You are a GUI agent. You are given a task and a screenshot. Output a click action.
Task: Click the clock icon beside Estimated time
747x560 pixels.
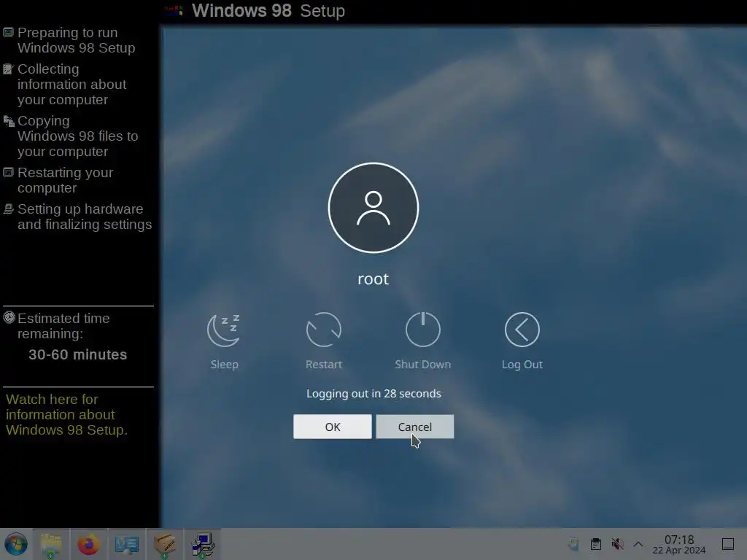9,318
